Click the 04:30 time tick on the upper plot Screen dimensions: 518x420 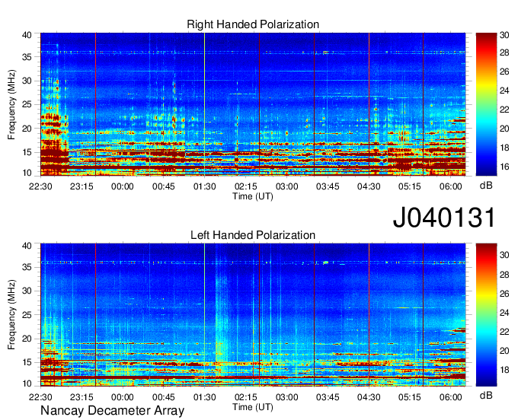click(369, 186)
